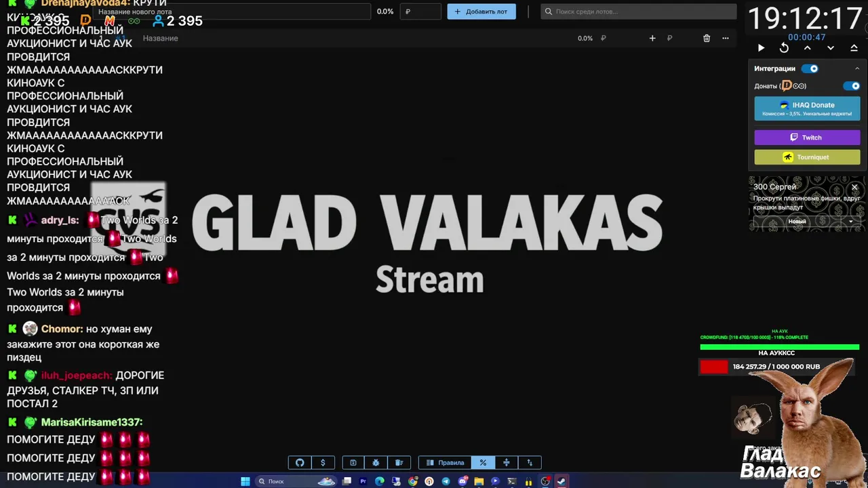The height and width of the screenshot is (488, 868).
Task: Connect the Twitch integration button
Action: pyautogui.click(x=807, y=138)
